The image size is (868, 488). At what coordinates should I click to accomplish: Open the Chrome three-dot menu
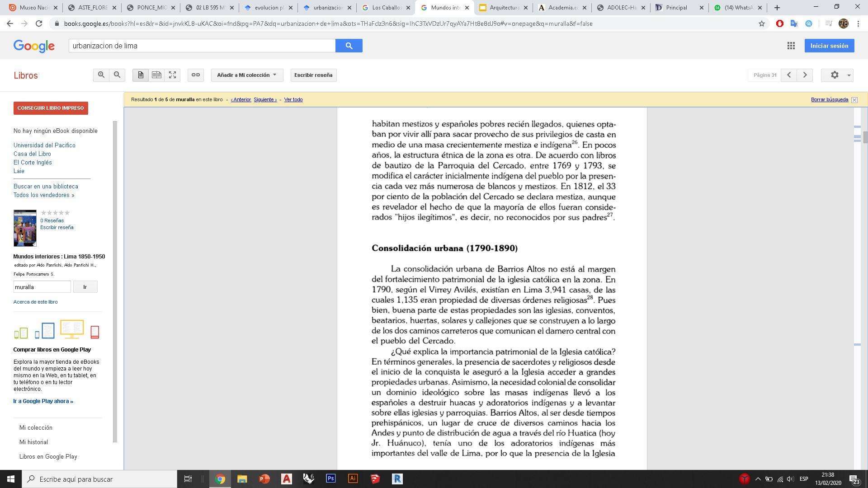[x=858, y=23]
